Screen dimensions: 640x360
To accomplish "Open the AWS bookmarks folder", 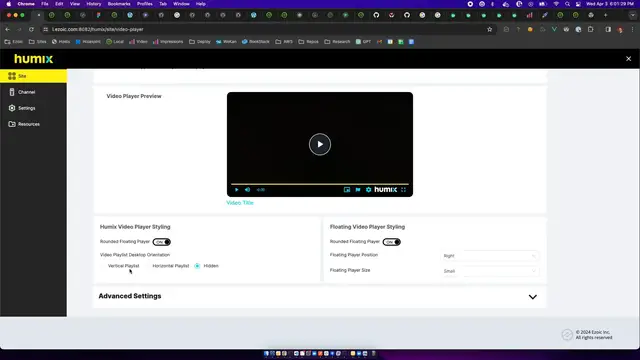I will point(284,42).
